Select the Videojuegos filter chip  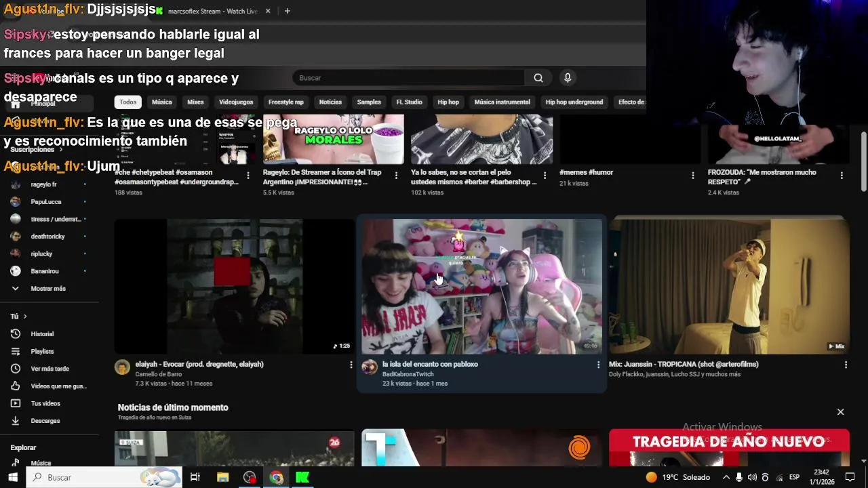pos(236,102)
